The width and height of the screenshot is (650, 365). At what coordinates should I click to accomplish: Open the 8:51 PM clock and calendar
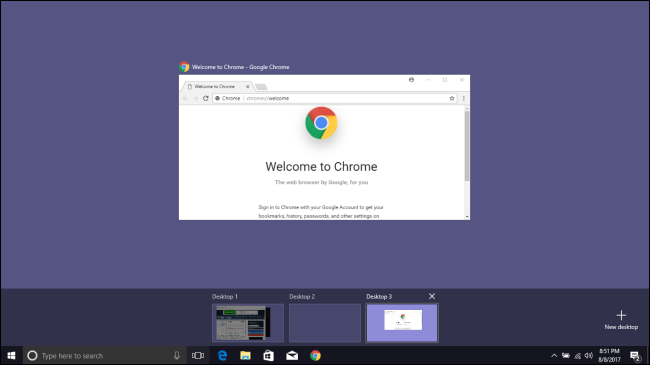609,355
